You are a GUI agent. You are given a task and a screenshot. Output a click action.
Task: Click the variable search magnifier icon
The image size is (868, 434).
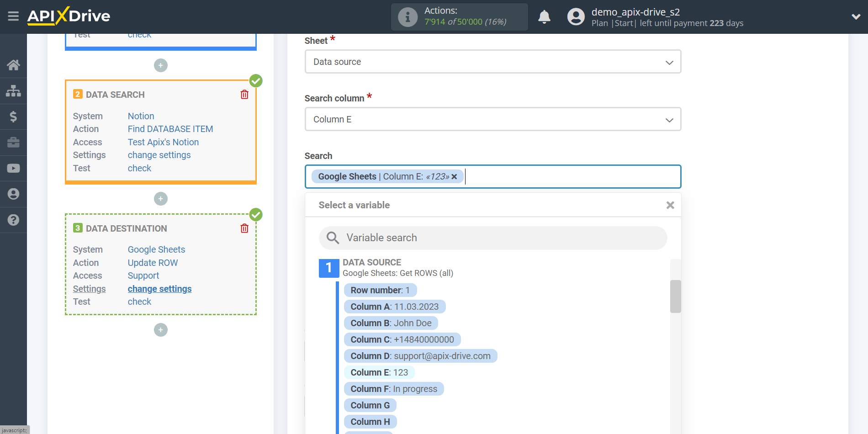[333, 238]
